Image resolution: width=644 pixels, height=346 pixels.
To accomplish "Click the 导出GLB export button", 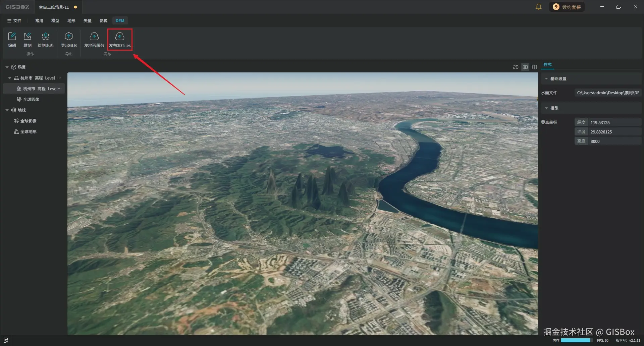I will [69, 40].
